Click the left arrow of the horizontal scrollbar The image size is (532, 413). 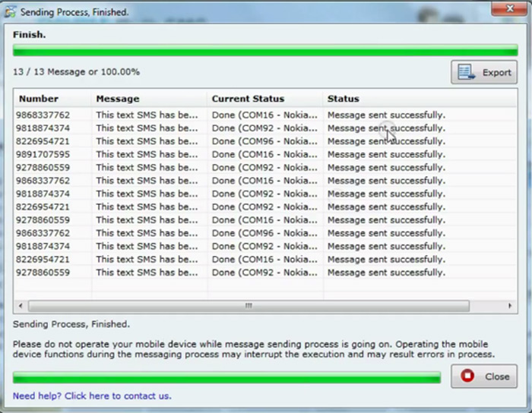pyautogui.click(x=21, y=306)
